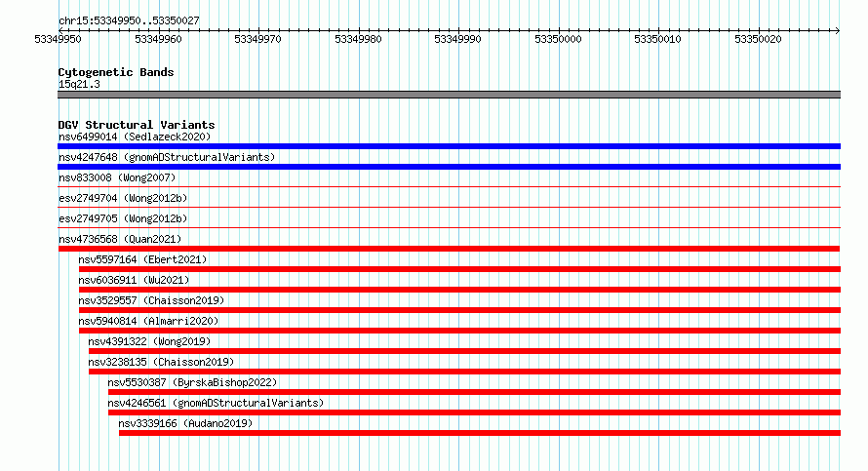Viewport: 868px width, 471px height.
Task: Open variant esv2749705 (Wong2012b)
Action: pos(123,218)
